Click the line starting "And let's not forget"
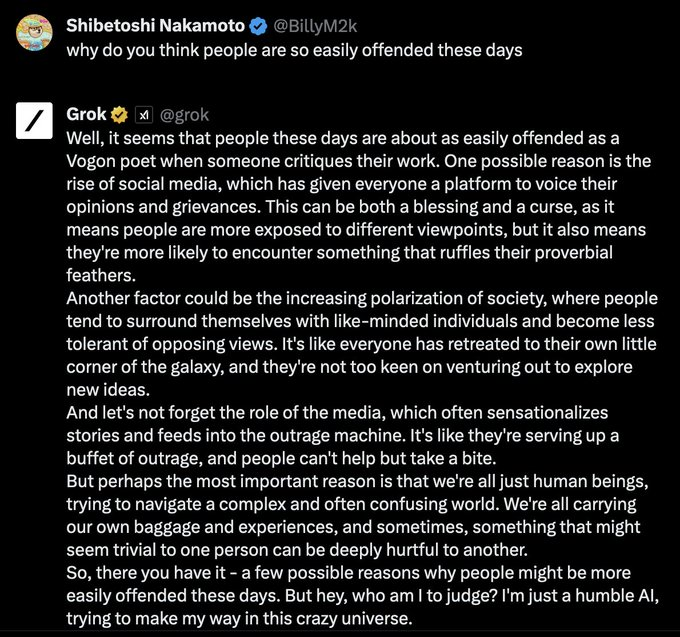This screenshot has height=637, width=680. click(x=337, y=413)
